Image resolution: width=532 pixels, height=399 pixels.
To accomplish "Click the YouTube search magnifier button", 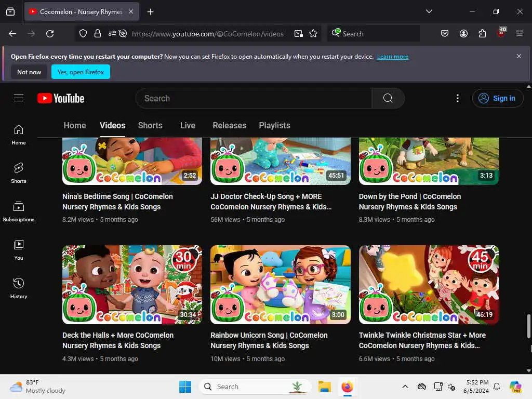I will tap(388, 98).
